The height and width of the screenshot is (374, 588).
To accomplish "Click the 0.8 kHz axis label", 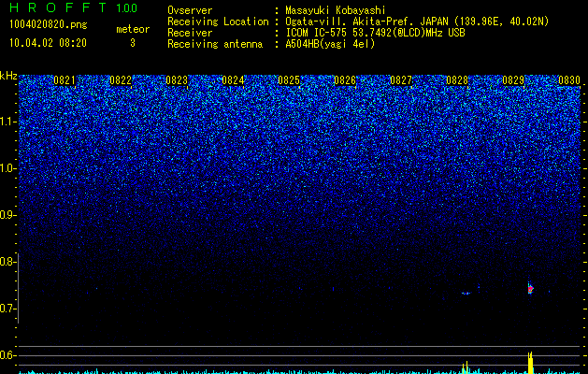I will tap(7, 262).
